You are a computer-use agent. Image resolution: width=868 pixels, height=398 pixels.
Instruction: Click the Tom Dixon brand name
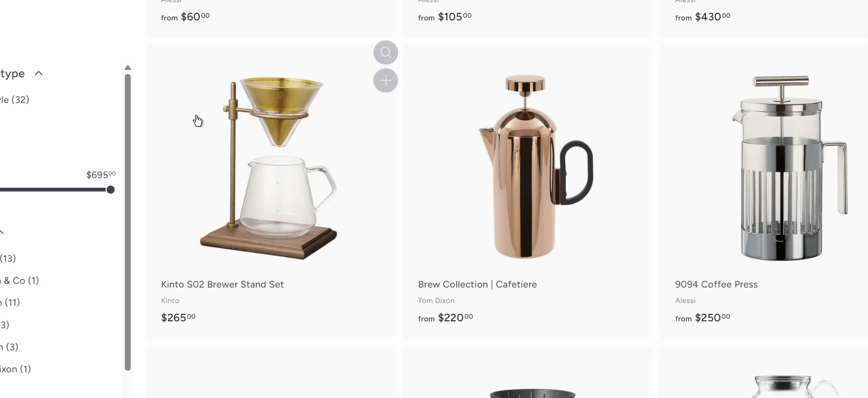(436, 301)
